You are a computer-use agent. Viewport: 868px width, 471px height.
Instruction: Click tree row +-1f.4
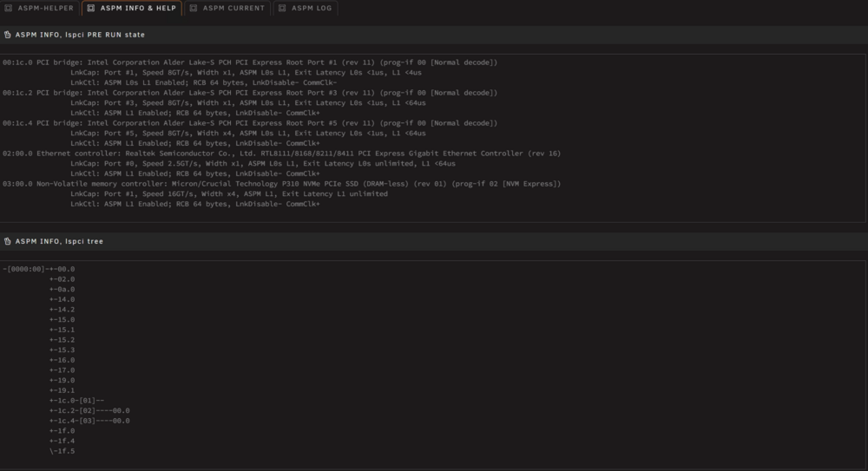(62, 442)
